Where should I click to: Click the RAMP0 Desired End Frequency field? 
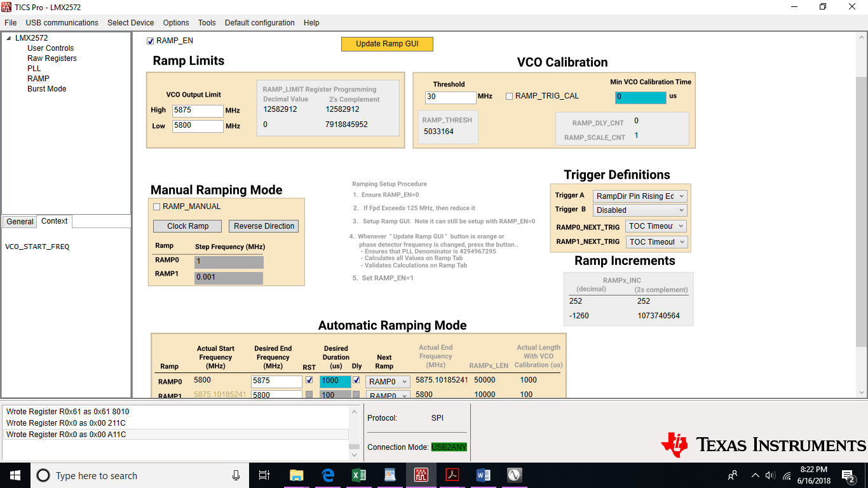276,381
